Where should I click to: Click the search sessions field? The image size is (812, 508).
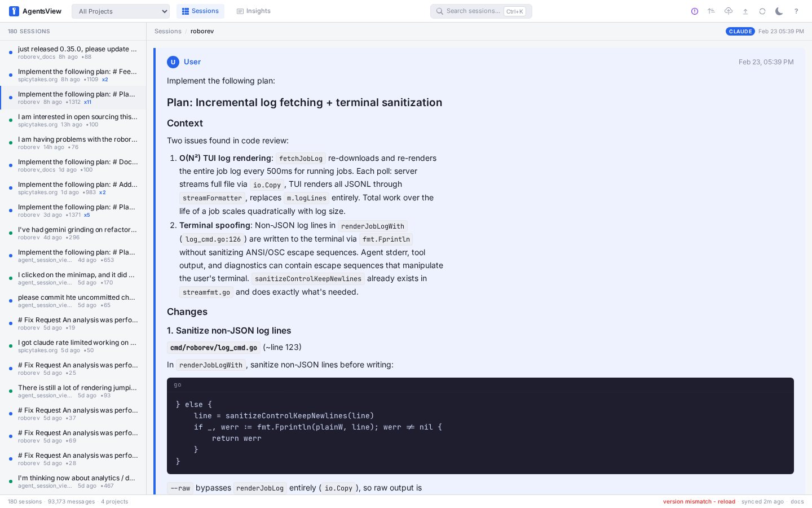[481, 11]
